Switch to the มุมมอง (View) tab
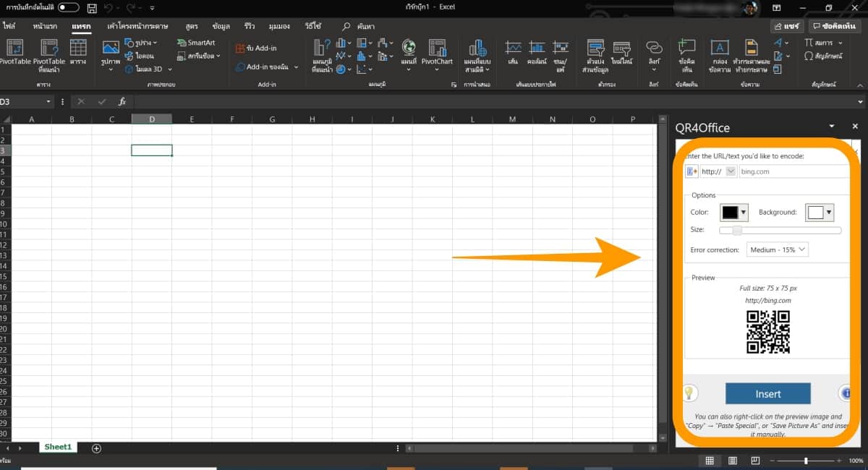This screenshot has width=868, height=470. (x=280, y=26)
